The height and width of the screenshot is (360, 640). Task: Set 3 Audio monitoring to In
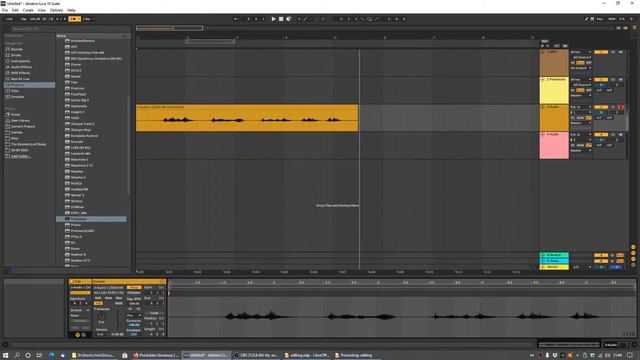573,118
